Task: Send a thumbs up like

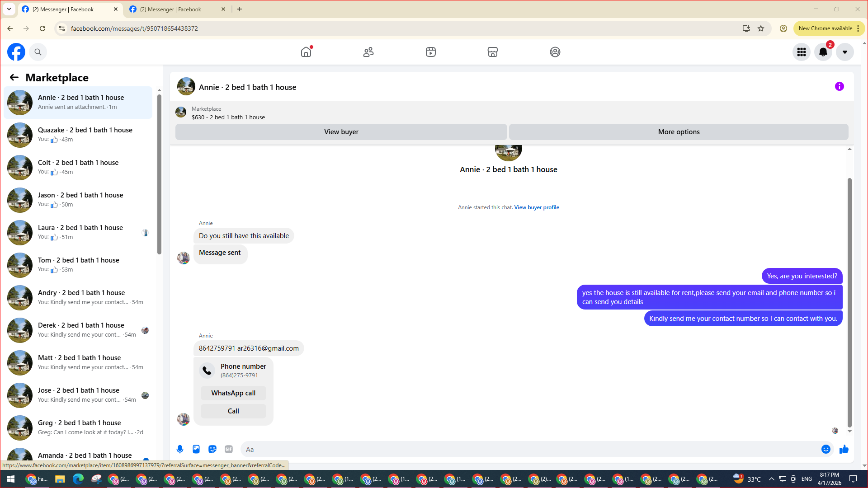Action: point(844,449)
